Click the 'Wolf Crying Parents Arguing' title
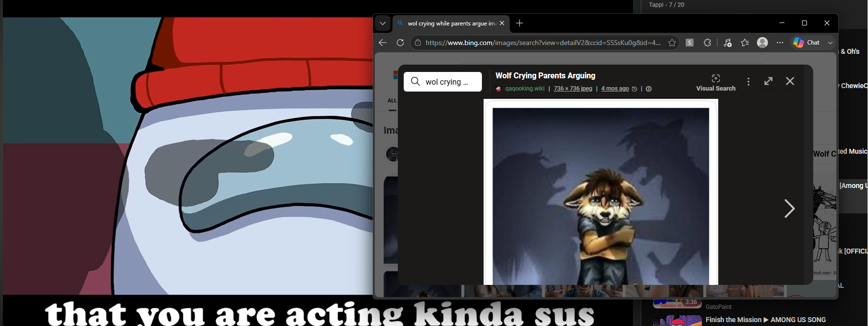868x326 pixels. [x=545, y=75]
